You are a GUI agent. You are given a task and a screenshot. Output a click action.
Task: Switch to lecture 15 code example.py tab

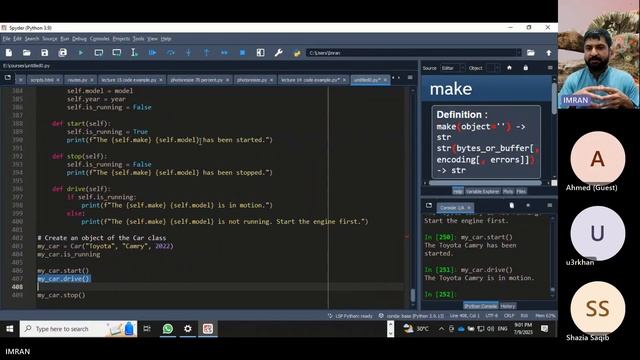tap(129, 80)
